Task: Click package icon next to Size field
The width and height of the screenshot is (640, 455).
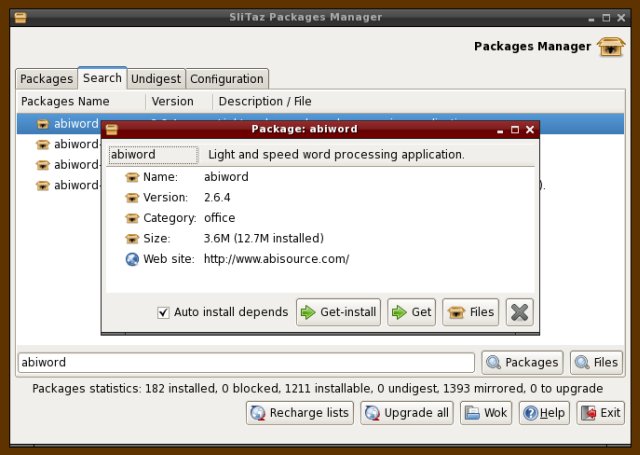Action: (132, 238)
